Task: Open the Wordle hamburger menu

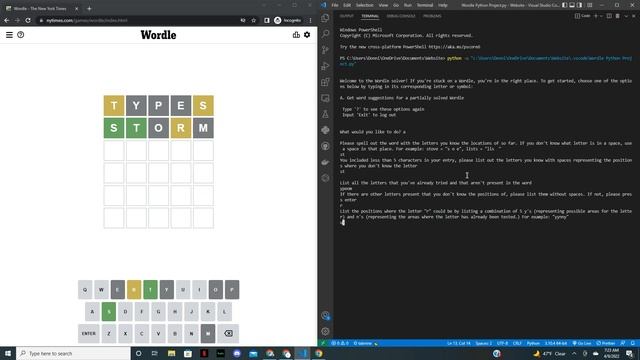Action: click(x=9, y=35)
